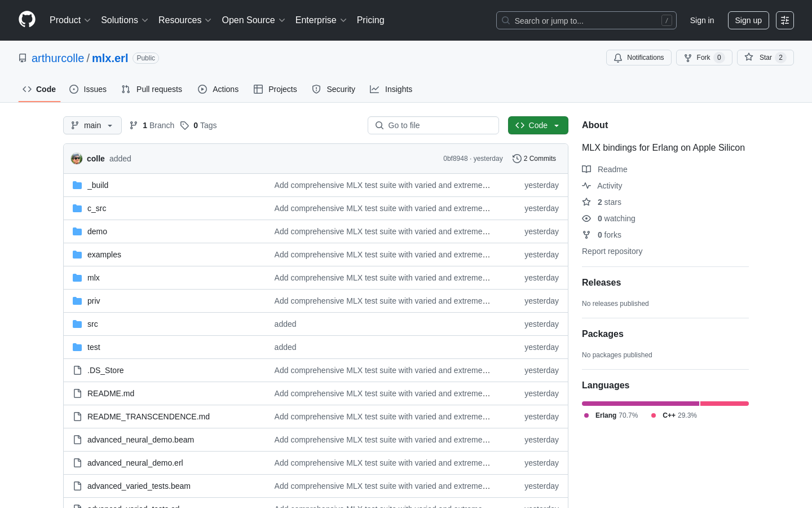
Task: Open the src folder icon
Action: point(77,324)
